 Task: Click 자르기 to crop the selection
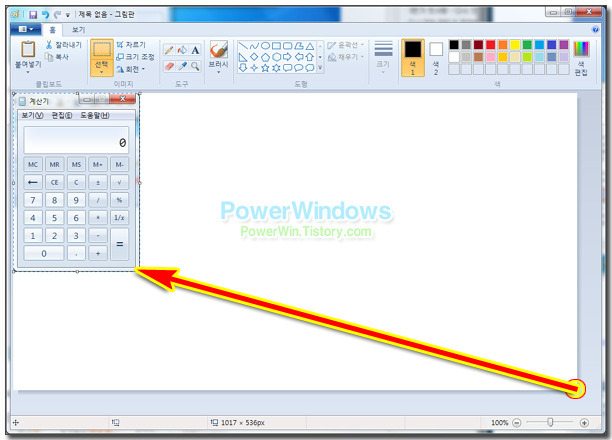pos(131,45)
